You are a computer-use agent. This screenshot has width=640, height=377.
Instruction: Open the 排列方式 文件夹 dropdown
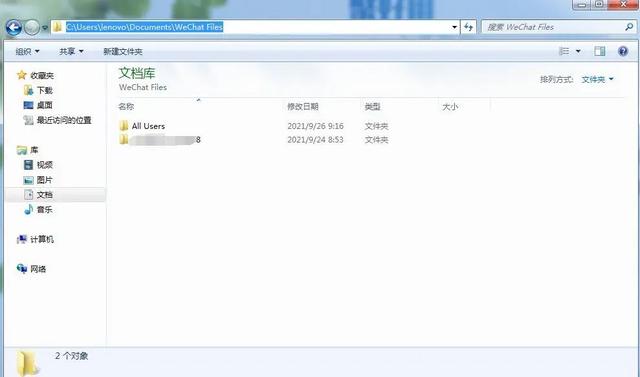click(x=597, y=79)
